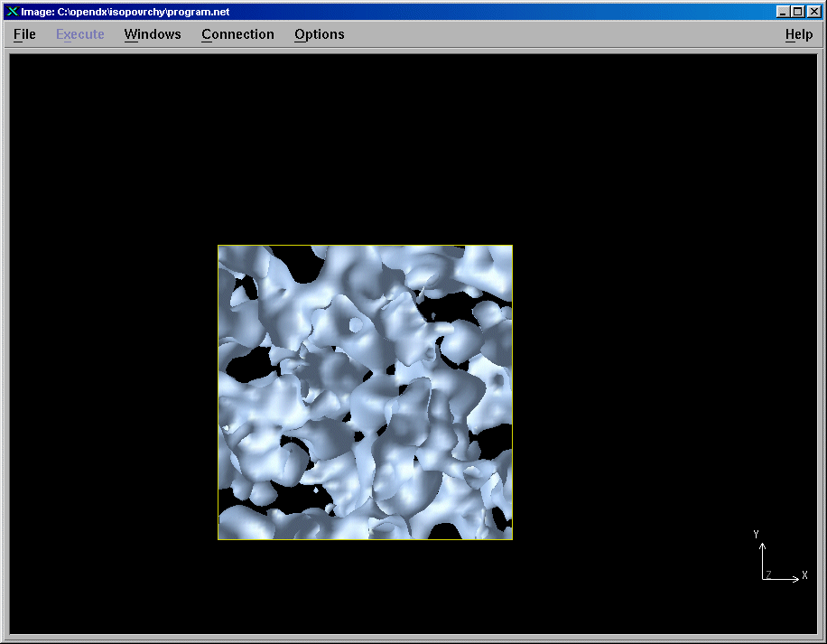Open the File menu

[x=24, y=34]
